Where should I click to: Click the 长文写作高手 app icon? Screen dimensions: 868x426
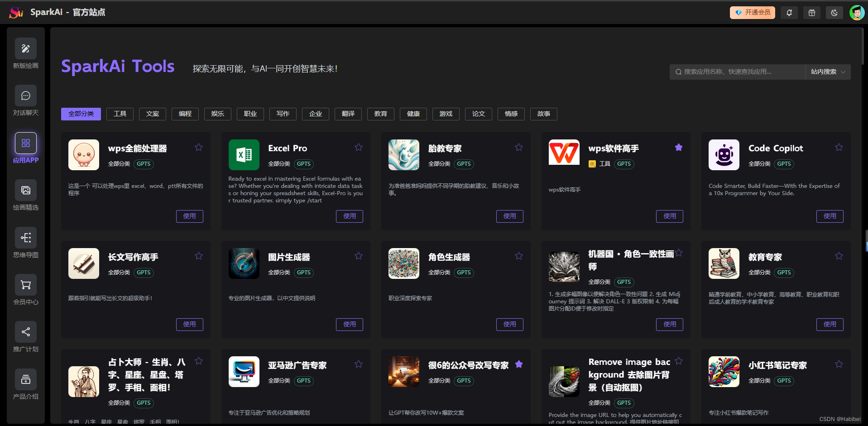(x=84, y=263)
